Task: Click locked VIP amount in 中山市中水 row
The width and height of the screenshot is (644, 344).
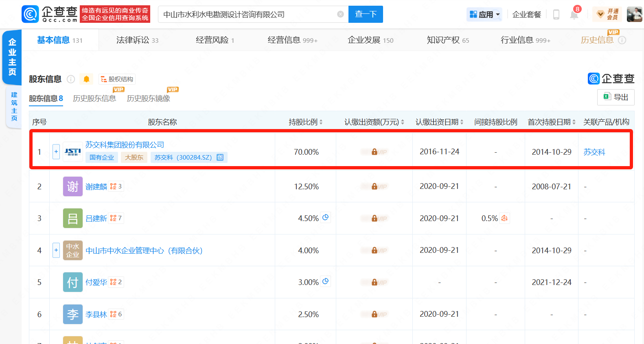Action: pyautogui.click(x=375, y=250)
